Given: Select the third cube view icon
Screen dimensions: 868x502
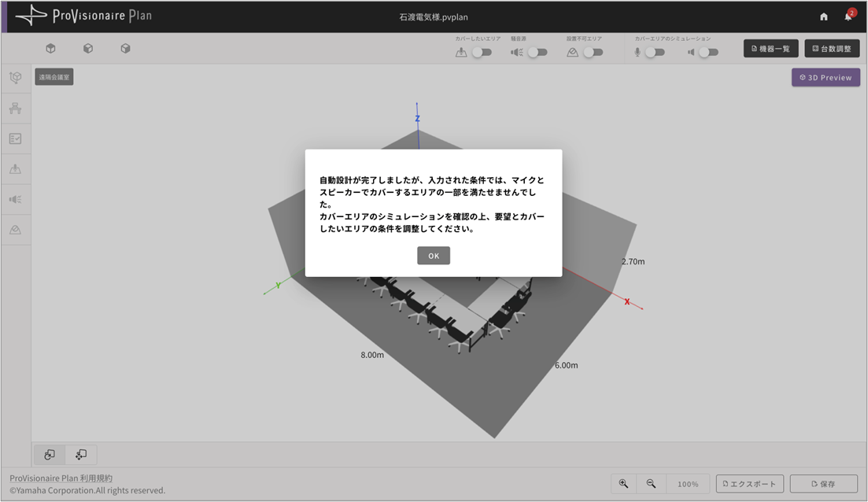Looking at the screenshot, I should coord(125,49).
